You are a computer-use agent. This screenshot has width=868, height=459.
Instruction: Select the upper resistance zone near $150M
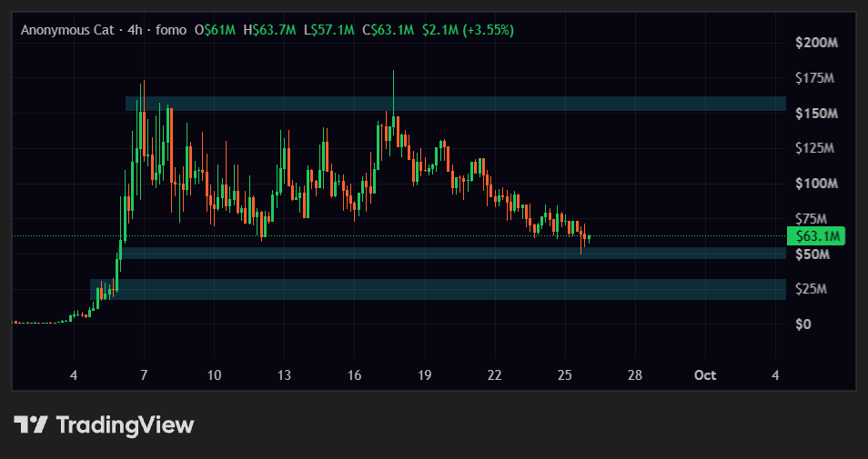456,104
